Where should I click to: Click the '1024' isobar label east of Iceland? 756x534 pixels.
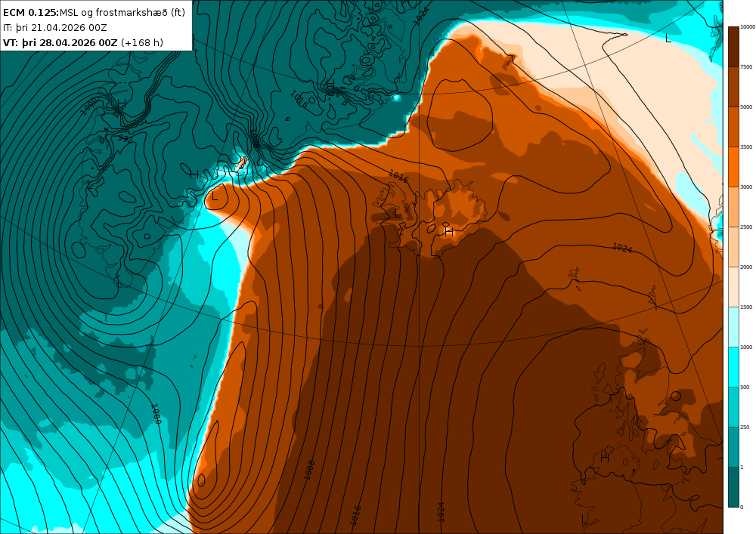(622, 248)
